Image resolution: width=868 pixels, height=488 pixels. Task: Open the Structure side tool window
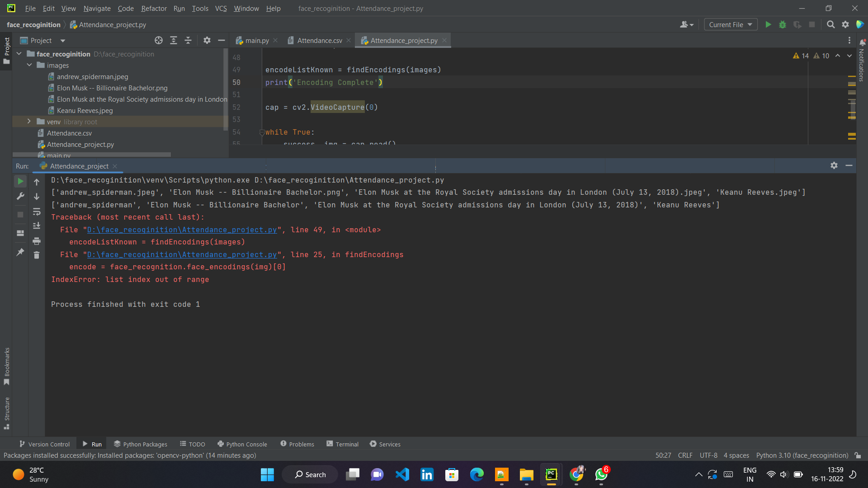[x=7, y=413]
